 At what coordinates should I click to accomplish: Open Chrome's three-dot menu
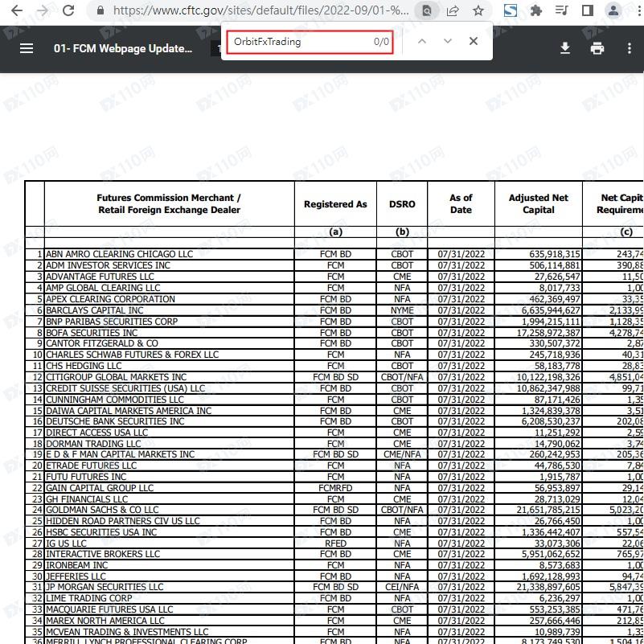(635, 11)
